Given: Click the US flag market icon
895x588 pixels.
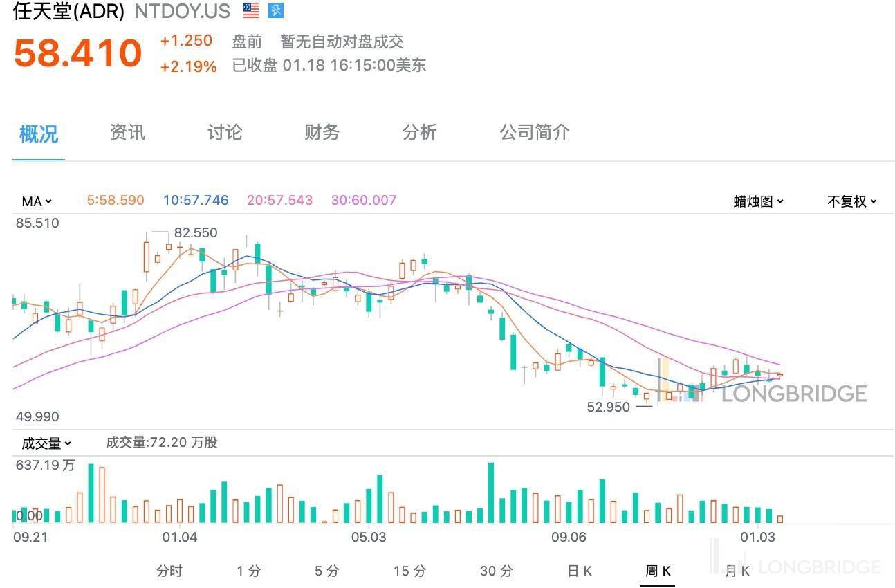Looking at the screenshot, I should (x=251, y=10).
